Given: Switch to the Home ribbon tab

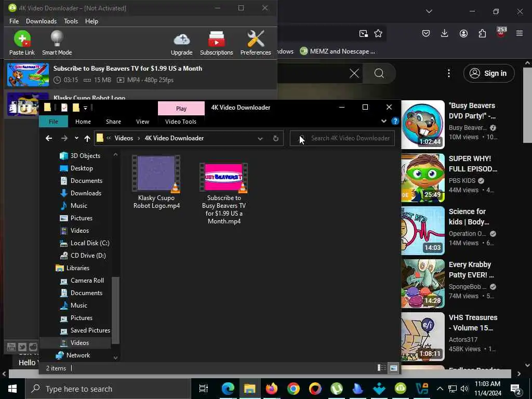Looking at the screenshot, I should click(x=83, y=122).
